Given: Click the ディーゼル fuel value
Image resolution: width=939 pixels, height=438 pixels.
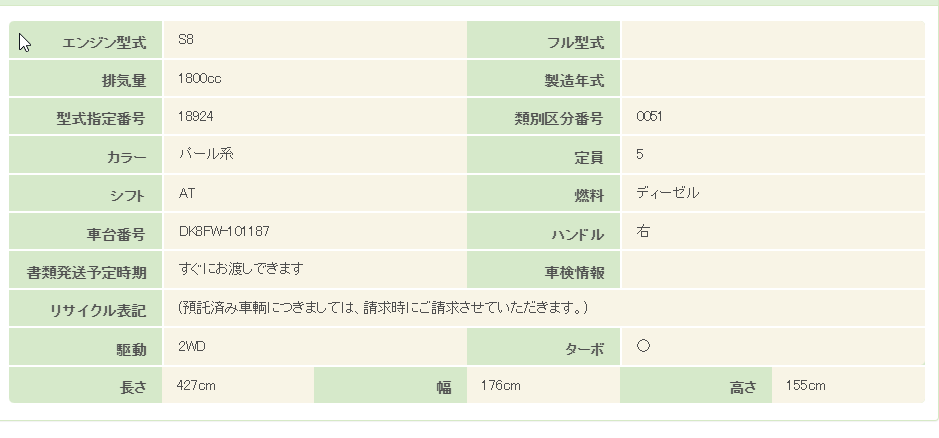Looking at the screenshot, I should pos(667,193).
